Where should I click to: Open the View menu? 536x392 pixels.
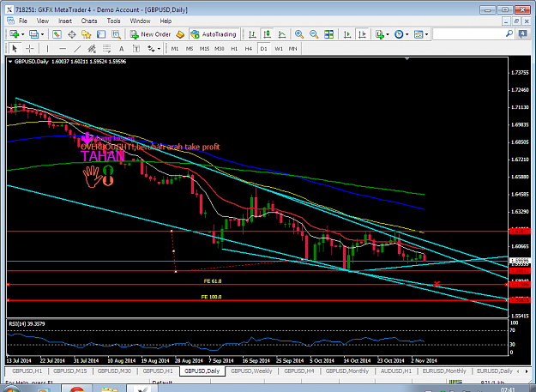43,21
